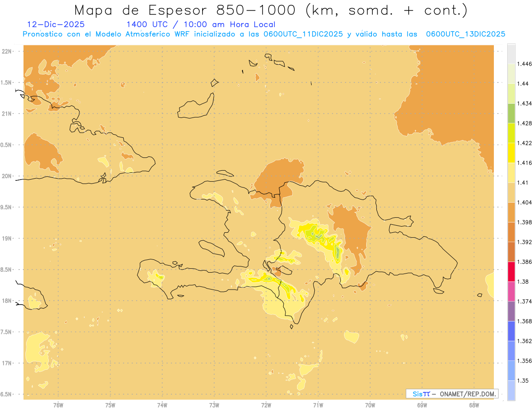
Task: Click the '1.44' colorbar value
Action: pyautogui.click(x=523, y=84)
